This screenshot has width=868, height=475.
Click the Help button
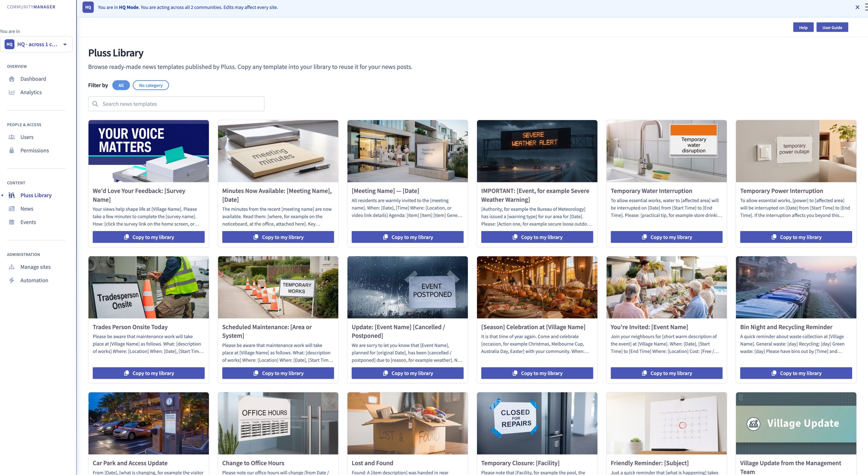(x=803, y=27)
